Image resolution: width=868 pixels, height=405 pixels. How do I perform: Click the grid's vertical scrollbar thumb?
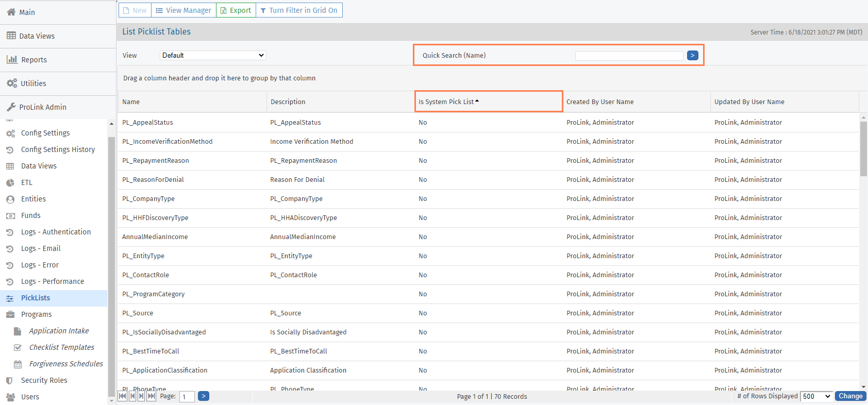863,149
